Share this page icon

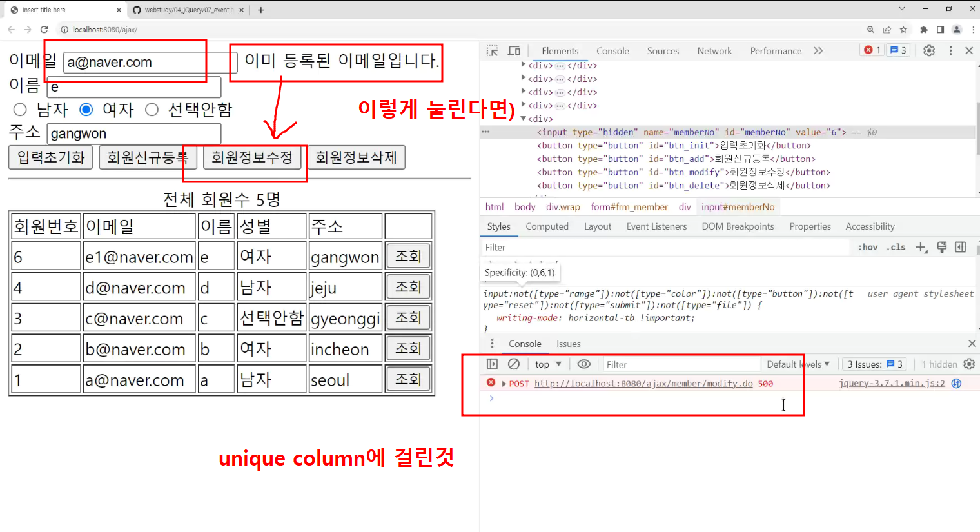click(887, 29)
